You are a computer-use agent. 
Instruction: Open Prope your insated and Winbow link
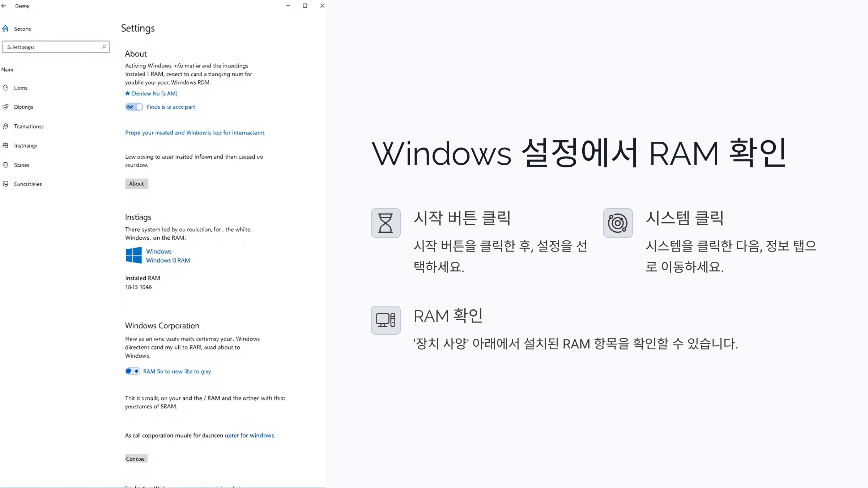pyautogui.click(x=195, y=133)
